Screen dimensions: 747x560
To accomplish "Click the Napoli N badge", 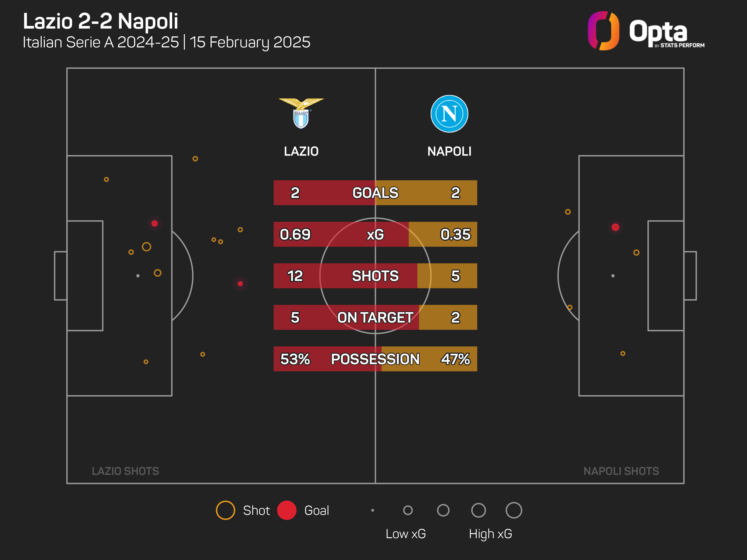I will pyautogui.click(x=449, y=114).
